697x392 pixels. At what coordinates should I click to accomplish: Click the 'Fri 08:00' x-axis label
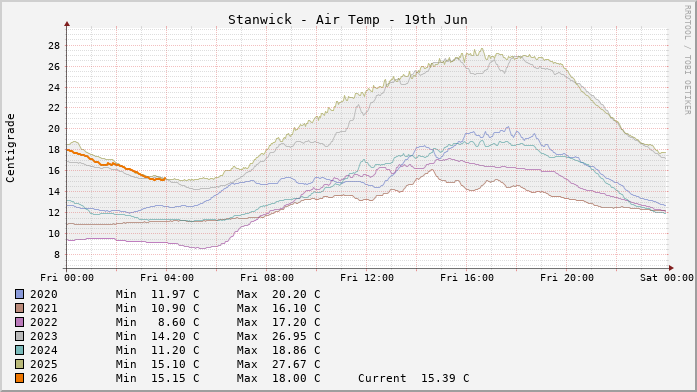pyautogui.click(x=267, y=278)
